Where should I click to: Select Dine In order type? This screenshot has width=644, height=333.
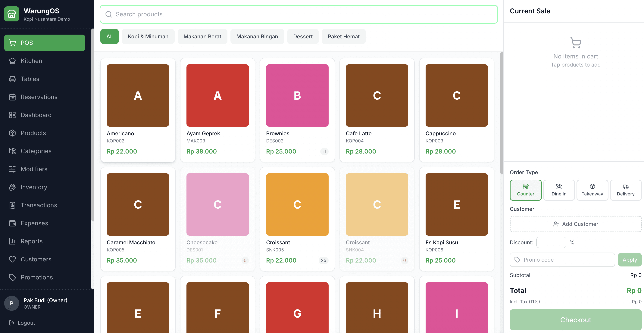coord(559,190)
